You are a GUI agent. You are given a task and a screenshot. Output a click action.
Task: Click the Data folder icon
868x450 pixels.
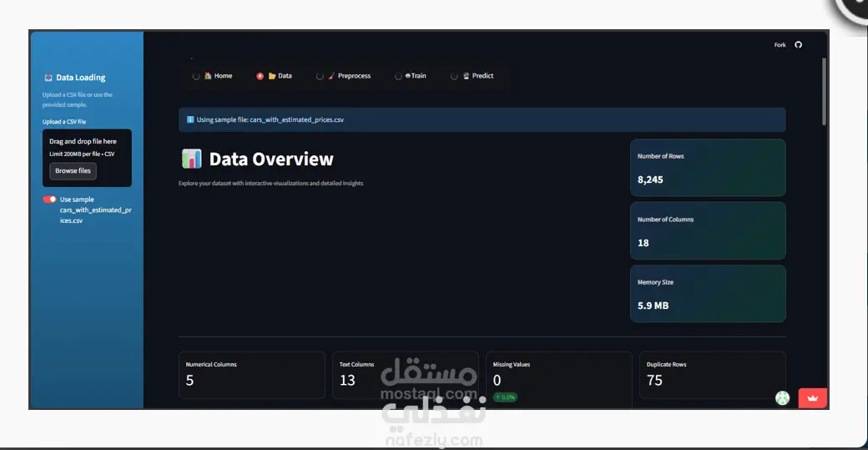(x=272, y=76)
